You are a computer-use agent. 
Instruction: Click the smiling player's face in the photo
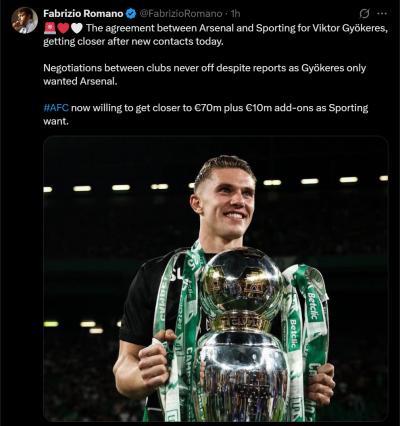(x=228, y=200)
